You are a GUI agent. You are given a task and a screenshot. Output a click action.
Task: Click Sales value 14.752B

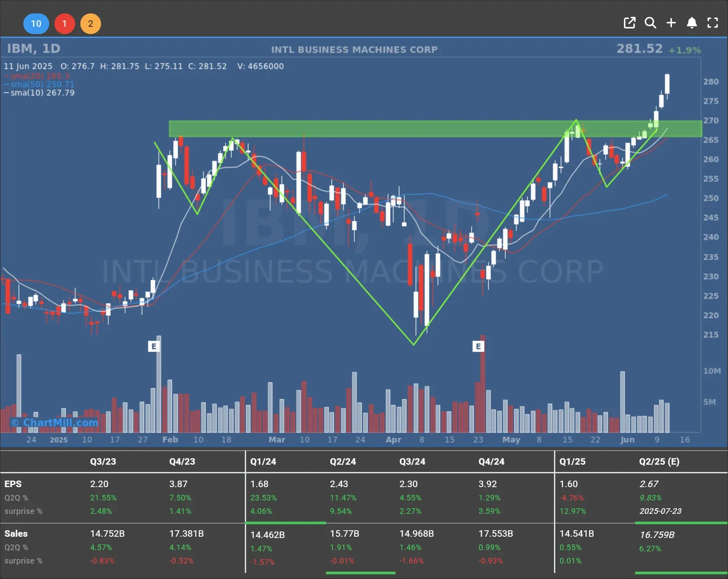point(107,534)
